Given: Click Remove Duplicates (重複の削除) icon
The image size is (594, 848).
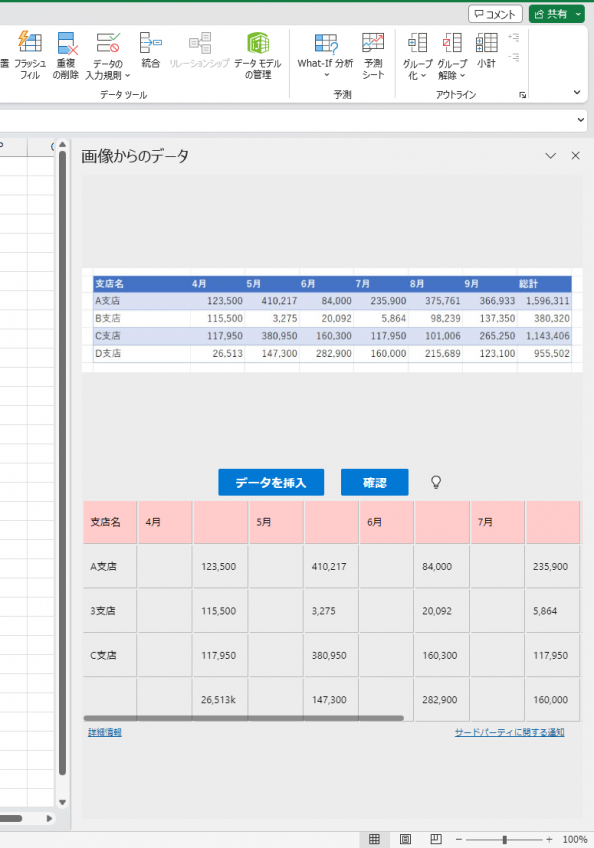Looking at the screenshot, I should pyautogui.click(x=67, y=43).
